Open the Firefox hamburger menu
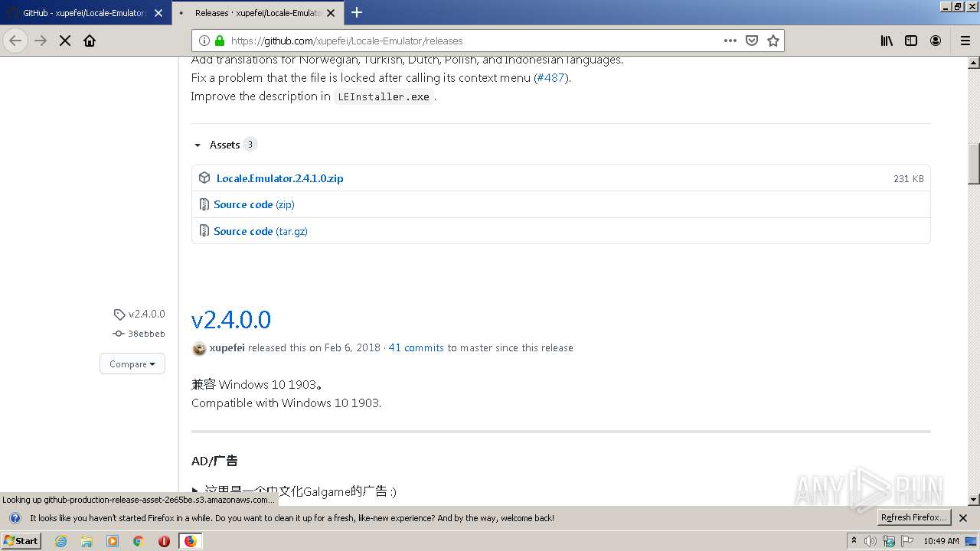This screenshot has width=980, height=551. click(x=965, y=41)
